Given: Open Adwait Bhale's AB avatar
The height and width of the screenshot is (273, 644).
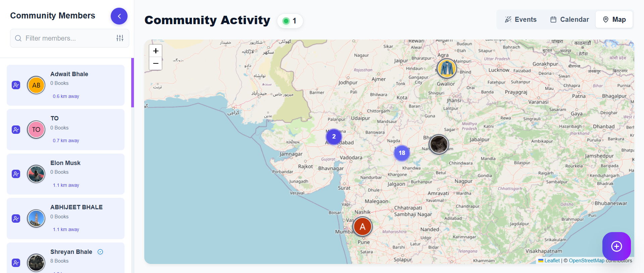Looking at the screenshot, I should [x=36, y=85].
